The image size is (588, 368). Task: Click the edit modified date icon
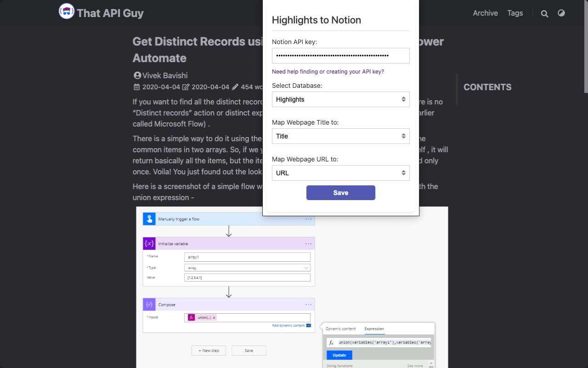[186, 87]
